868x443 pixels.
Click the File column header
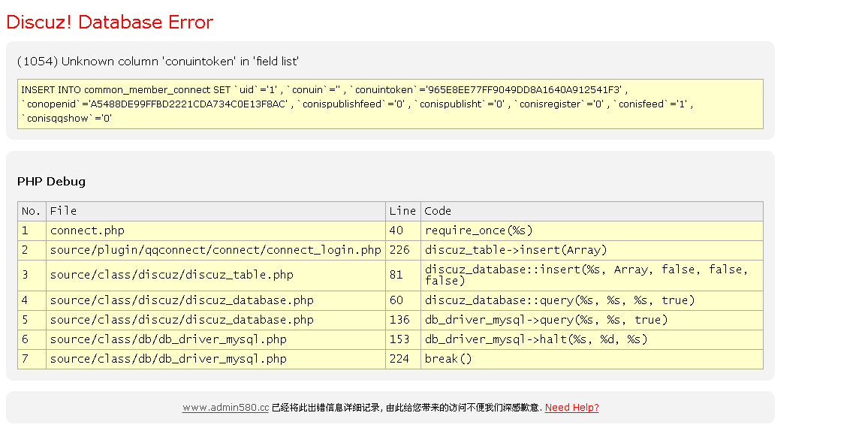(64, 211)
